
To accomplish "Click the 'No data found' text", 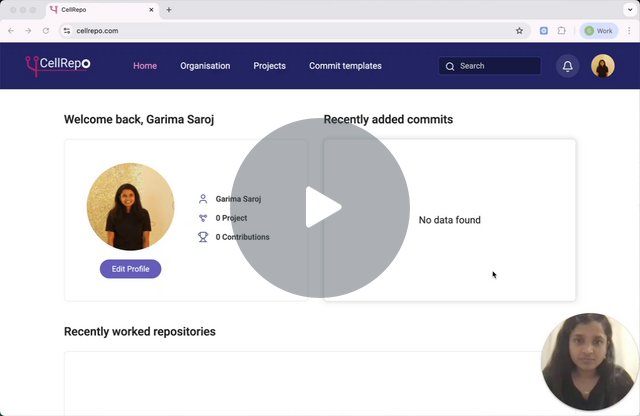I will [x=450, y=220].
